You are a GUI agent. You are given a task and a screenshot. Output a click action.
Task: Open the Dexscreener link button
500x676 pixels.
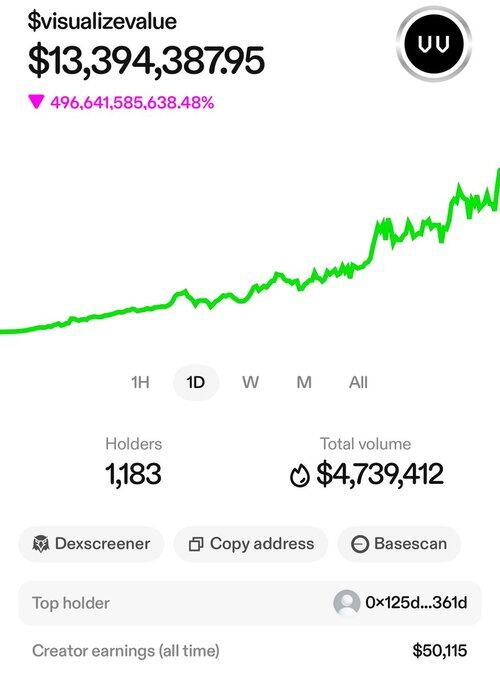point(91,544)
